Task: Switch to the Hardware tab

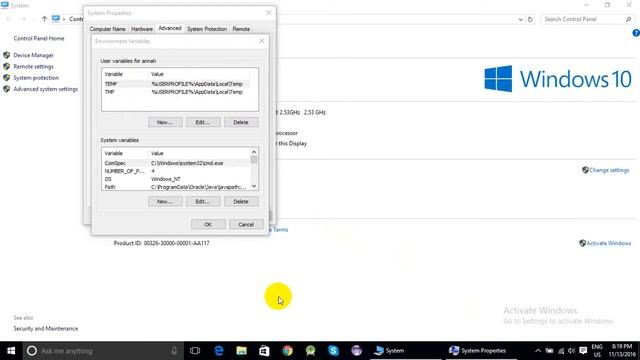Action: (142, 29)
